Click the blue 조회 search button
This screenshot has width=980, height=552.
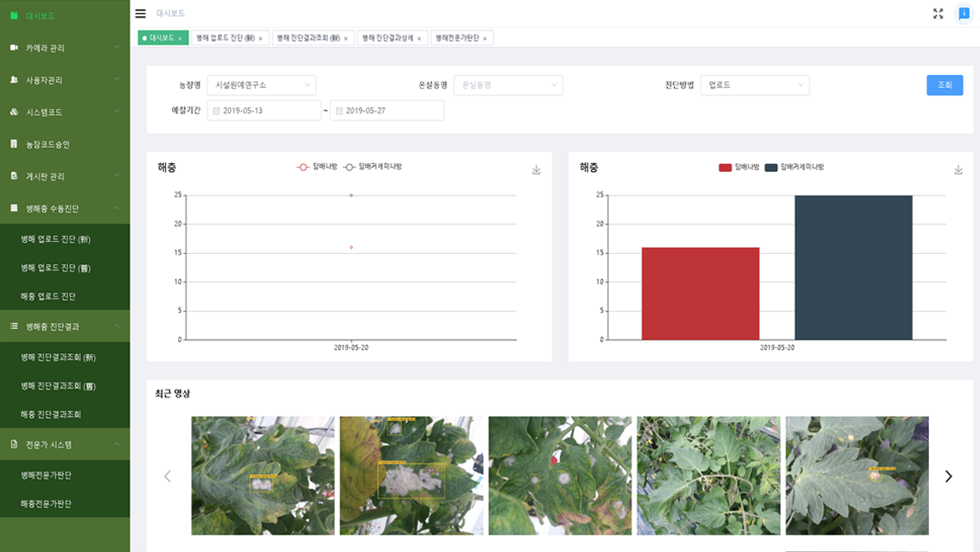pos(944,85)
